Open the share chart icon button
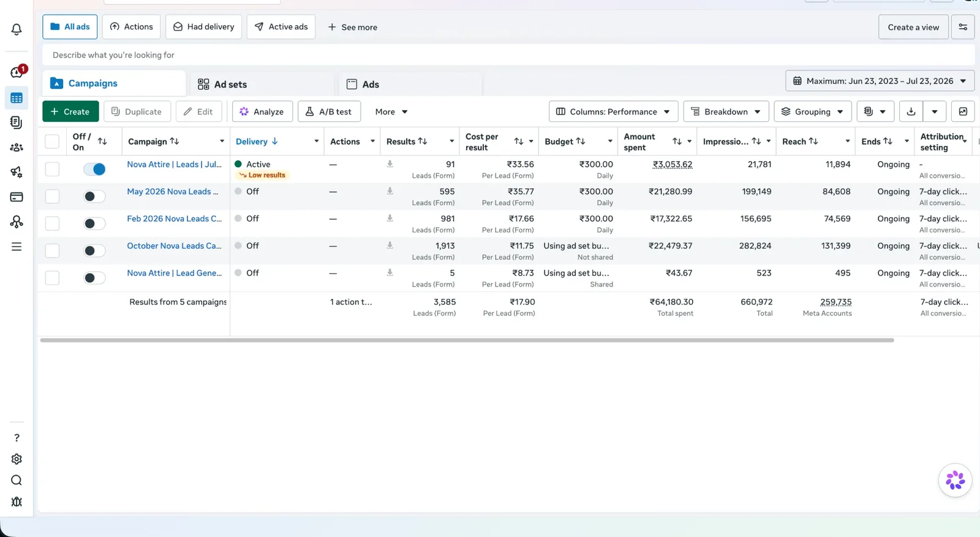 click(x=963, y=111)
